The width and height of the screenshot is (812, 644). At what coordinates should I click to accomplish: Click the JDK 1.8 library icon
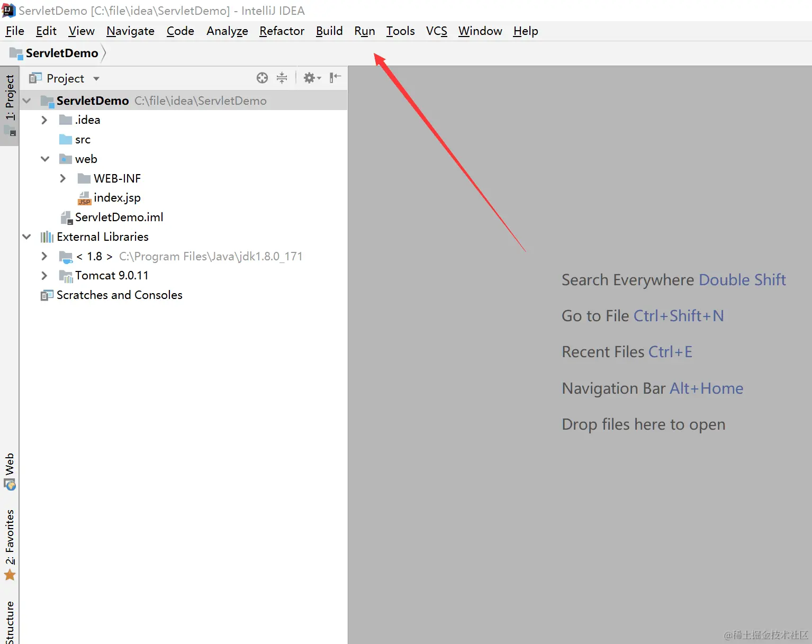point(66,257)
